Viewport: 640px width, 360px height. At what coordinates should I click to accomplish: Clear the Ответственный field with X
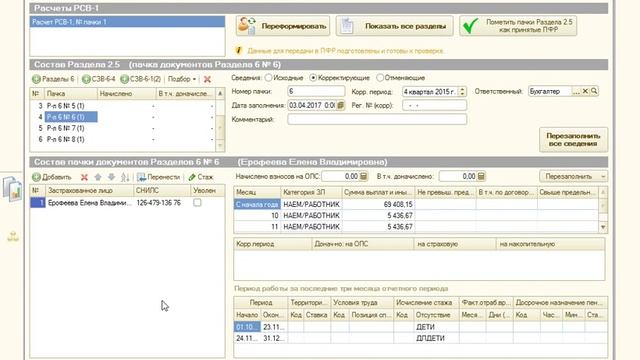pos(585,91)
